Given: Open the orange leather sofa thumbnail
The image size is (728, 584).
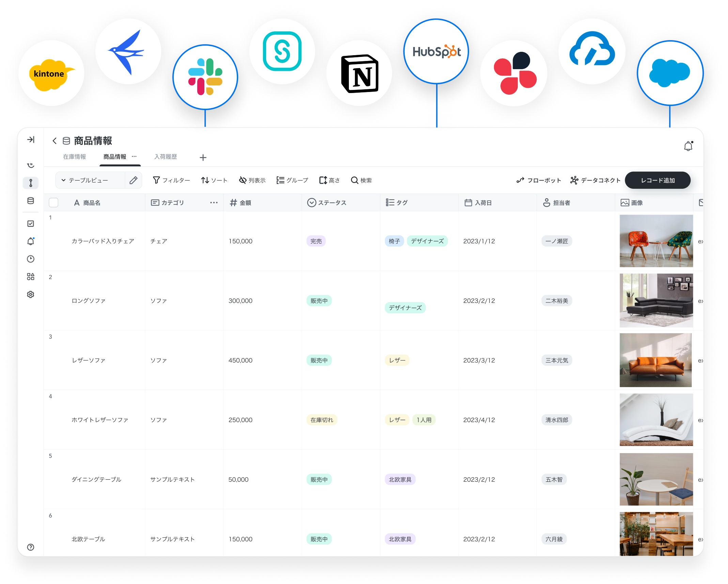Looking at the screenshot, I should pos(655,360).
